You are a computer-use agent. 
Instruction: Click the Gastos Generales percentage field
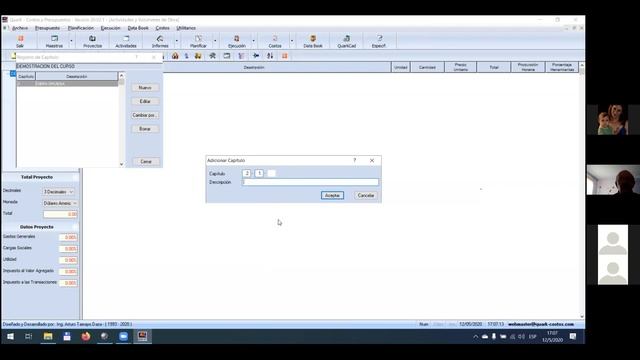pyautogui.click(x=68, y=237)
